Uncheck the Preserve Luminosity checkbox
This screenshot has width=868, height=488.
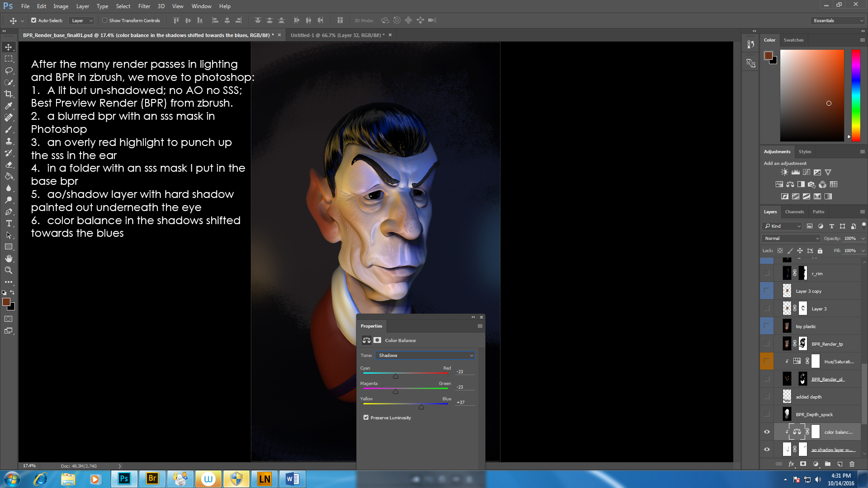tap(366, 418)
